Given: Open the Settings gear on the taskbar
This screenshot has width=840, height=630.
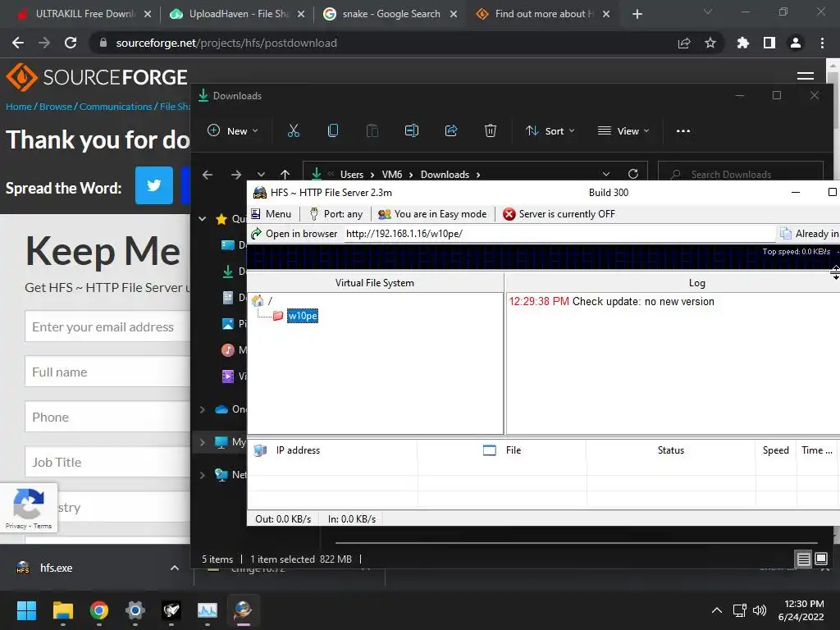Looking at the screenshot, I should coord(135,610).
